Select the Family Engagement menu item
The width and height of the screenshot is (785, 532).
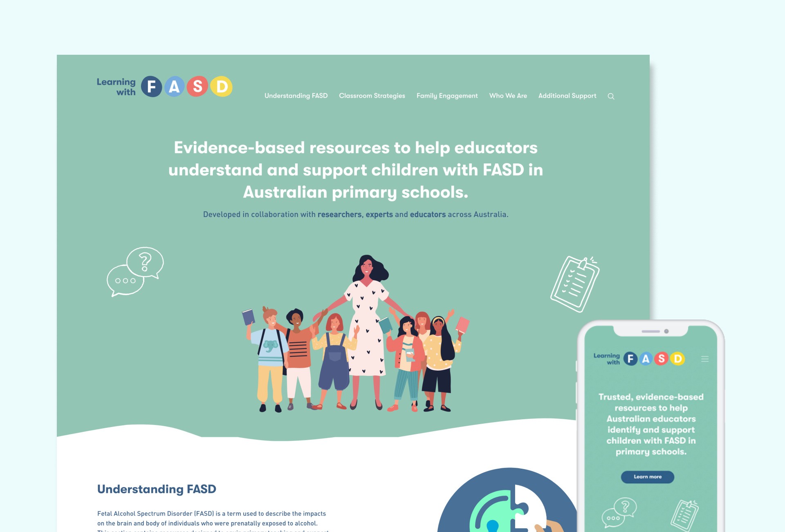[446, 95]
